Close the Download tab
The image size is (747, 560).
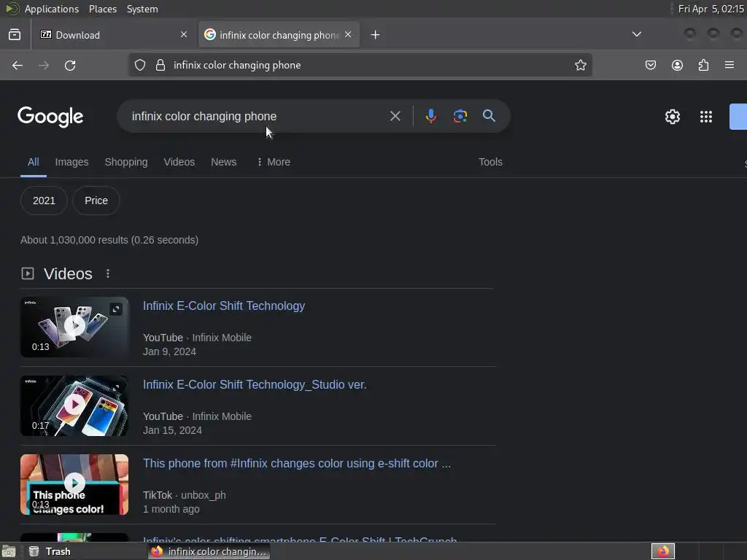click(x=184, y=34)
